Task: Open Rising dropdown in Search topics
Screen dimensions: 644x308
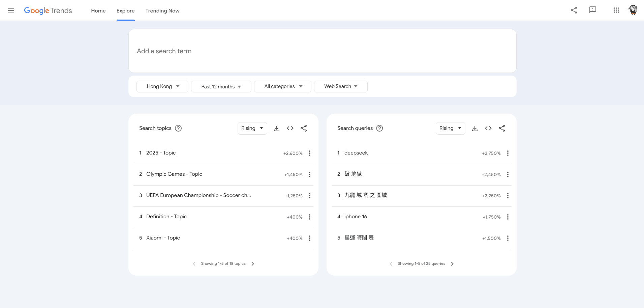Action: click(x=252, y=128)
